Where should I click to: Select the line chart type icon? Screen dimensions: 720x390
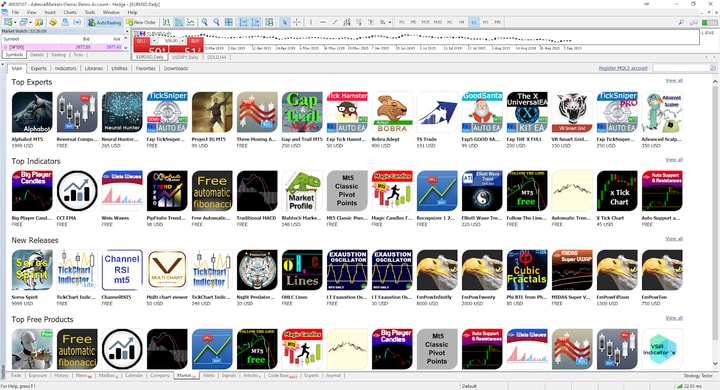coord(191,22)
